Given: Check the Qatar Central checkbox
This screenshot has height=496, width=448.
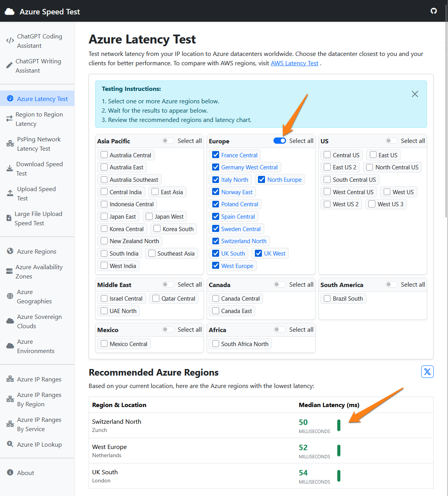Looking at the screenshot, I should (x=156, y=298).
